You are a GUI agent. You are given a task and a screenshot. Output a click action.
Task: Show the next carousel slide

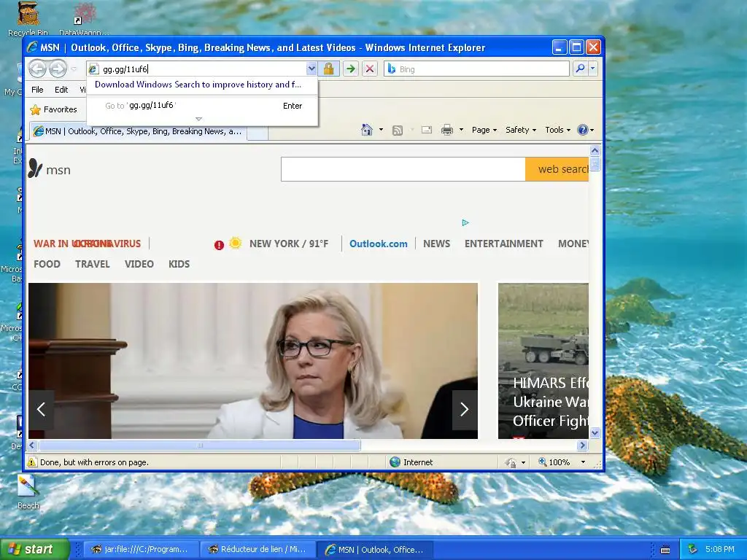click(x=464, y=409)
